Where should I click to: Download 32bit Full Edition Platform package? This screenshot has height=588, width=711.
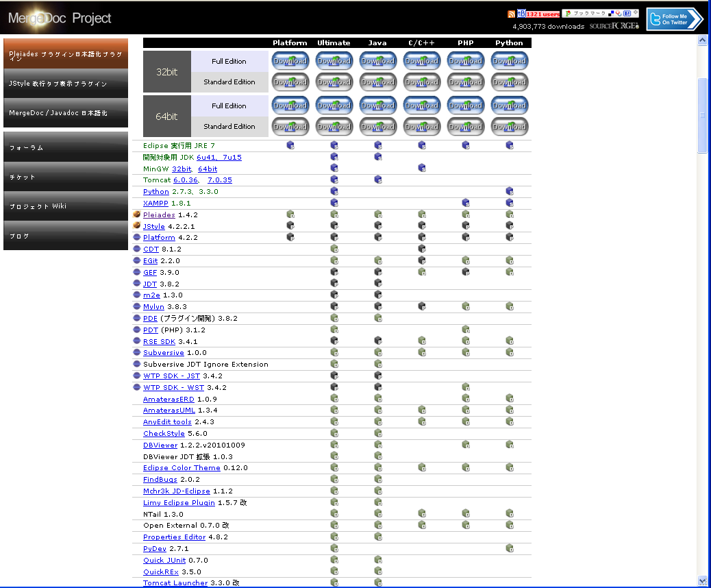[290, 61]
